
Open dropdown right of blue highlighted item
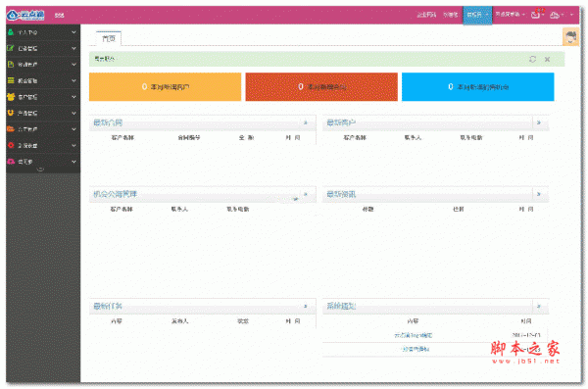[510, 15]
